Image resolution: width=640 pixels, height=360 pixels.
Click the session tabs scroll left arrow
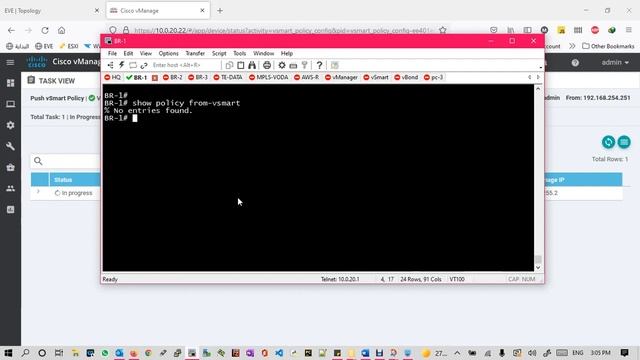coord(529,77)
